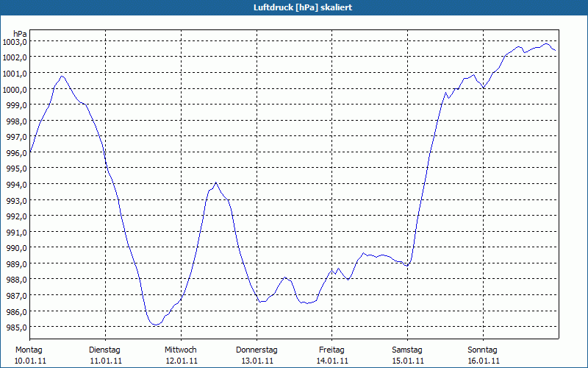This screenshot has width=588, height=368.
Task: Click the 'Luftdruck [hPa] skaliert' chart title
Action: coord(303,7)
